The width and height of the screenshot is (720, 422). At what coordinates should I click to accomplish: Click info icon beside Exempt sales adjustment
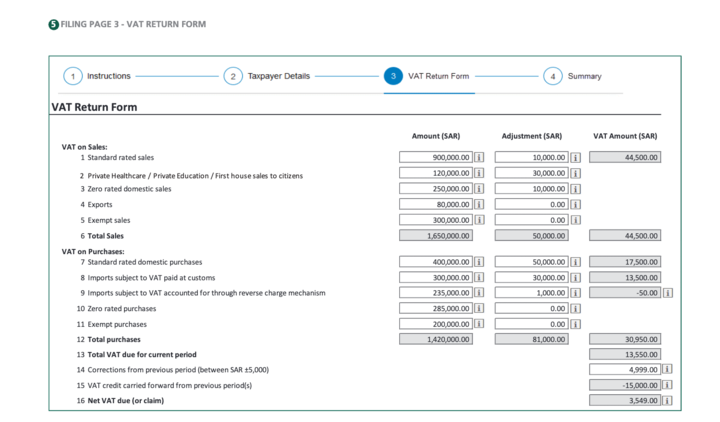click(574, 220)
